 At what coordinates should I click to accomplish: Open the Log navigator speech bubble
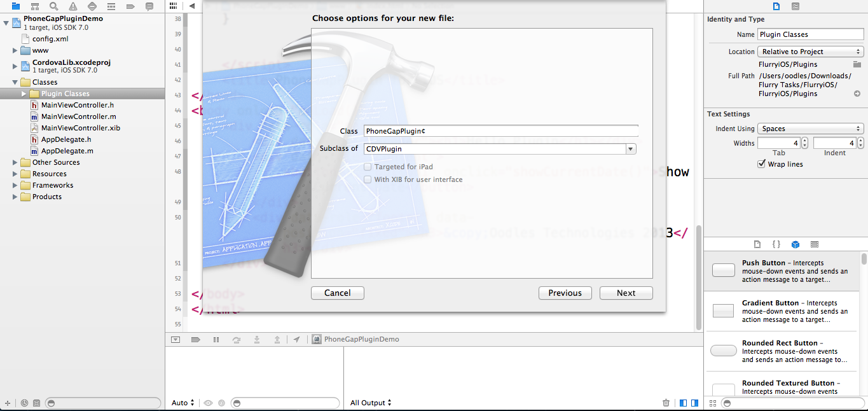point(149,6)
